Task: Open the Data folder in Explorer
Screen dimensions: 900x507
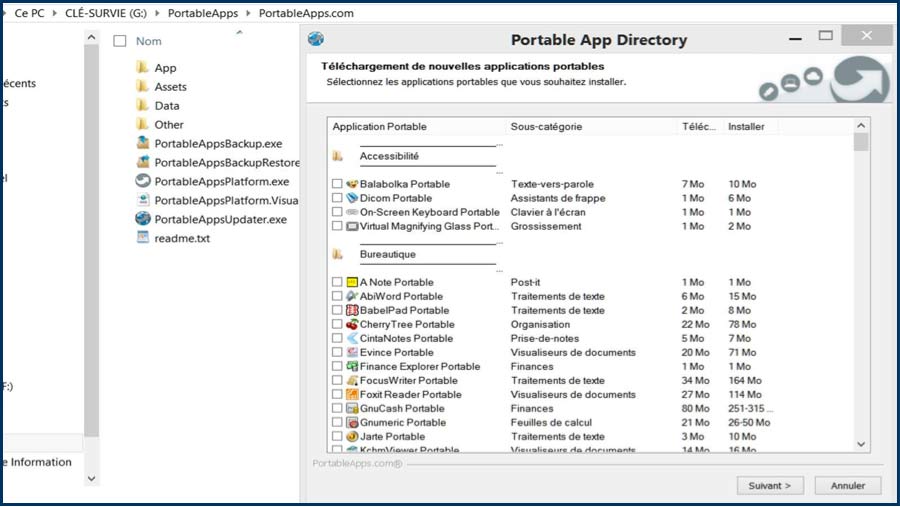Action: (167, 106)
